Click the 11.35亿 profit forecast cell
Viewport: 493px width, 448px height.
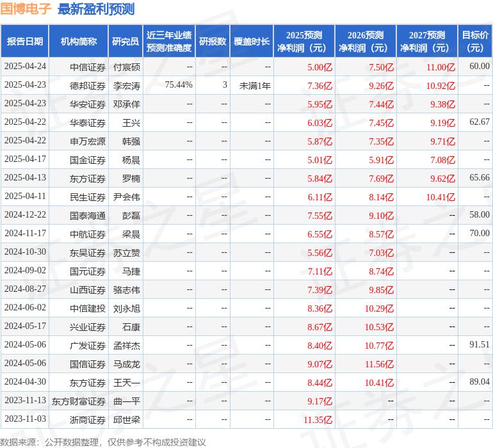click(x=318, y=420)
